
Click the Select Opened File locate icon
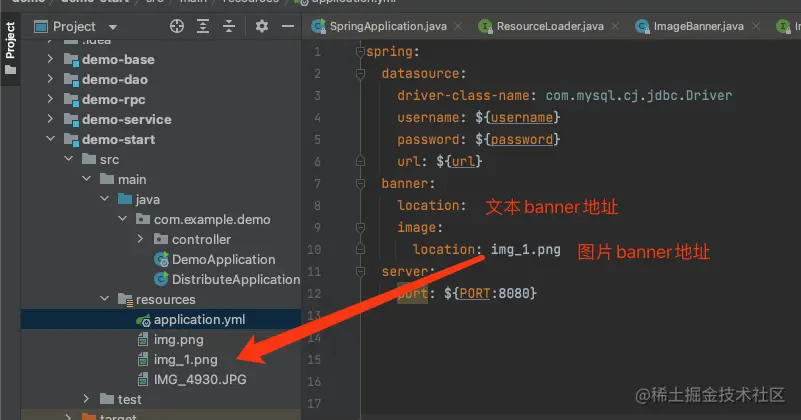pos(177,26)
